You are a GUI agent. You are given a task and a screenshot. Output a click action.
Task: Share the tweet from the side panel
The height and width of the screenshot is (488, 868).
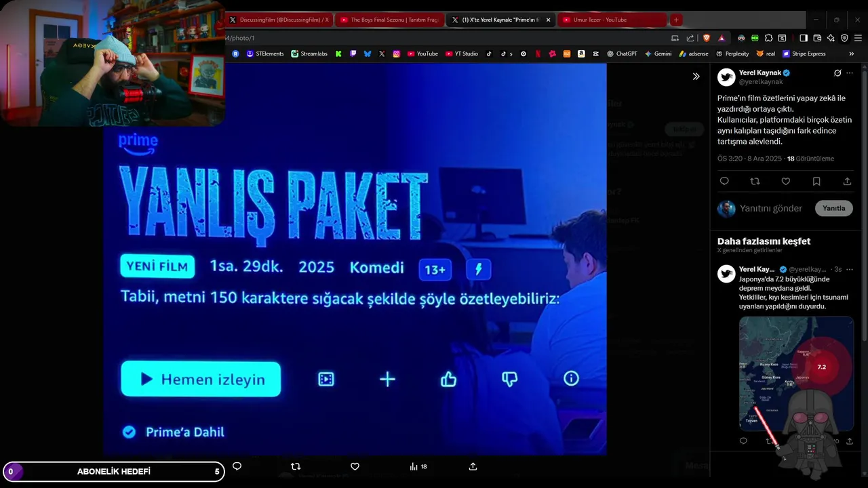pyautogui.click(x=847, y=181)
